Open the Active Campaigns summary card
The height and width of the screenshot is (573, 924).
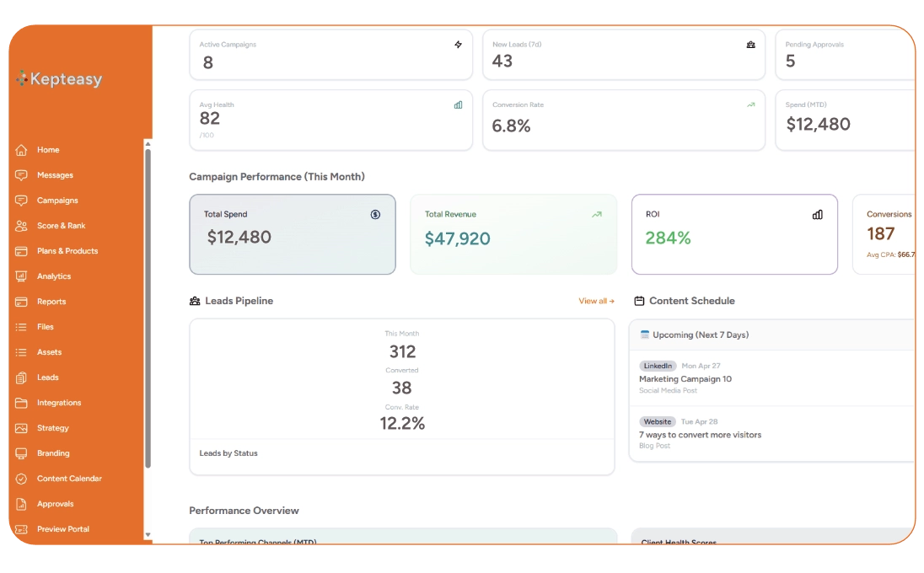pos(330,55)
